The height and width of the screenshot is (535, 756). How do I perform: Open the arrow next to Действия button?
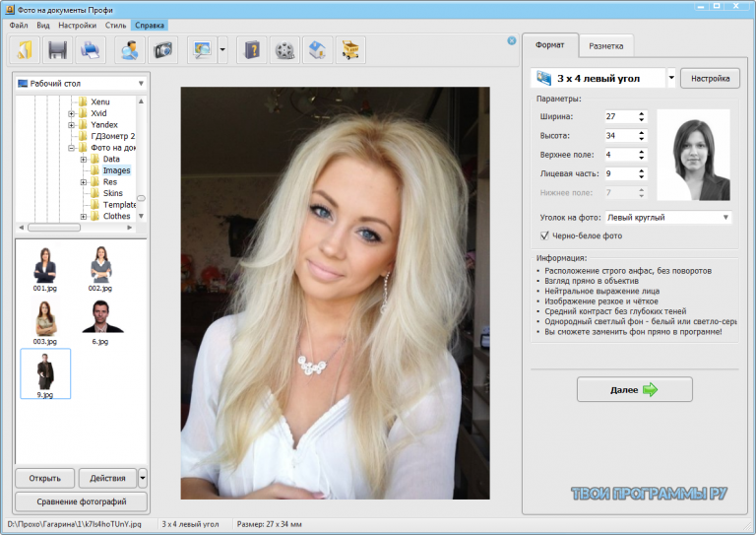click(142, 478)
